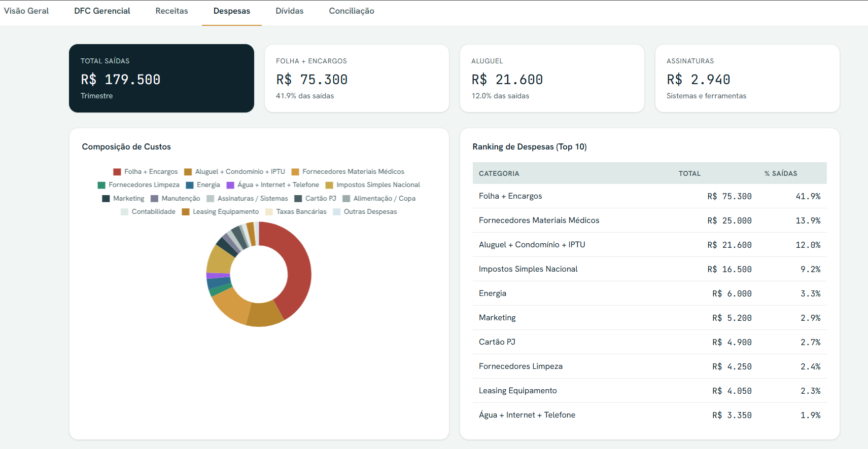Select Impostos Simples Nacional ranking row

pyautogui.click(x=649, y=269)
